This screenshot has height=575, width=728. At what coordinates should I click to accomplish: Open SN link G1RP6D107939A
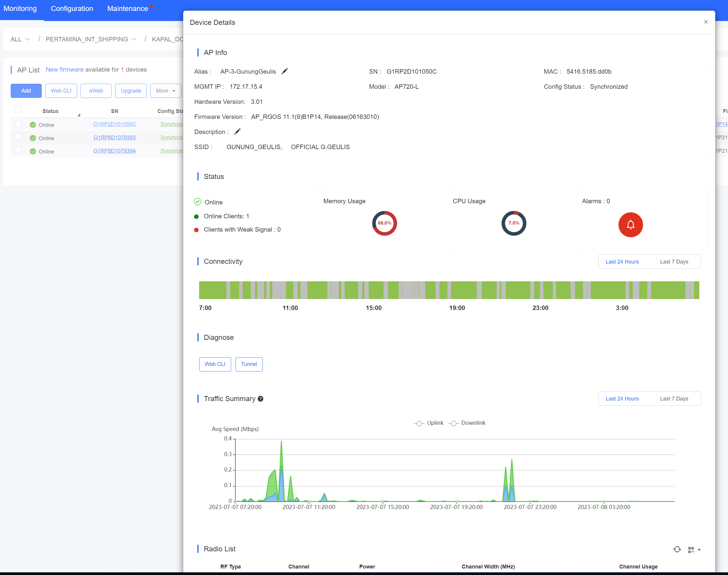click(x=115, y=151)
